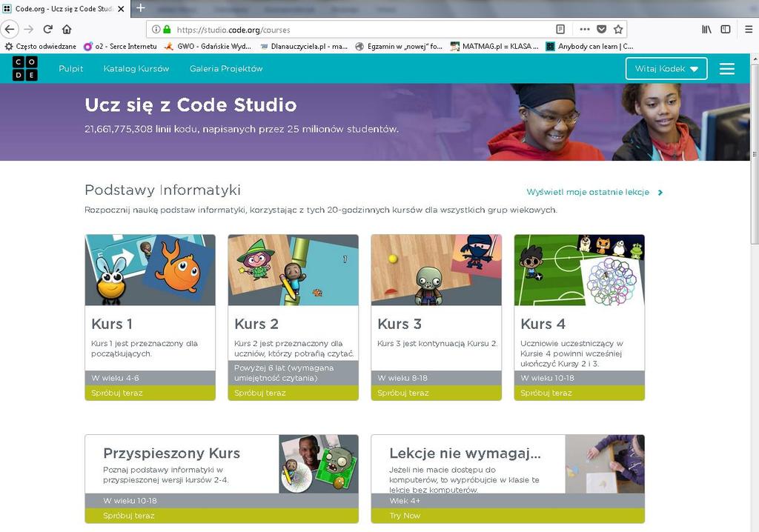Click the browser Back arrow button
Viewport: 759px width, 532px height.
[x=10, y=30]
